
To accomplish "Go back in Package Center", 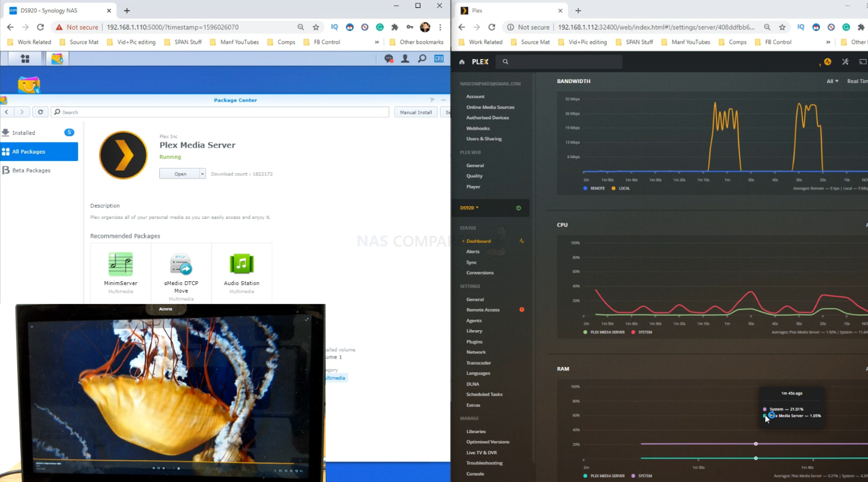I will pos(6,112).
